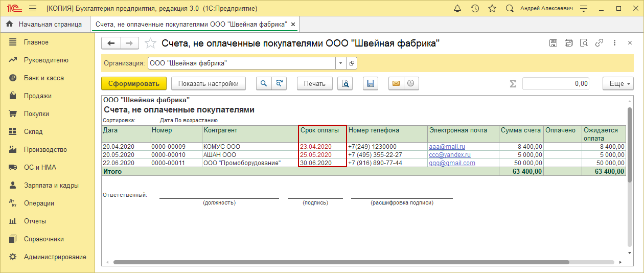This screenshot has height=273, width=644.
Task: Click the find magnifier toolbar icon
Action: [x=264, y=83]
